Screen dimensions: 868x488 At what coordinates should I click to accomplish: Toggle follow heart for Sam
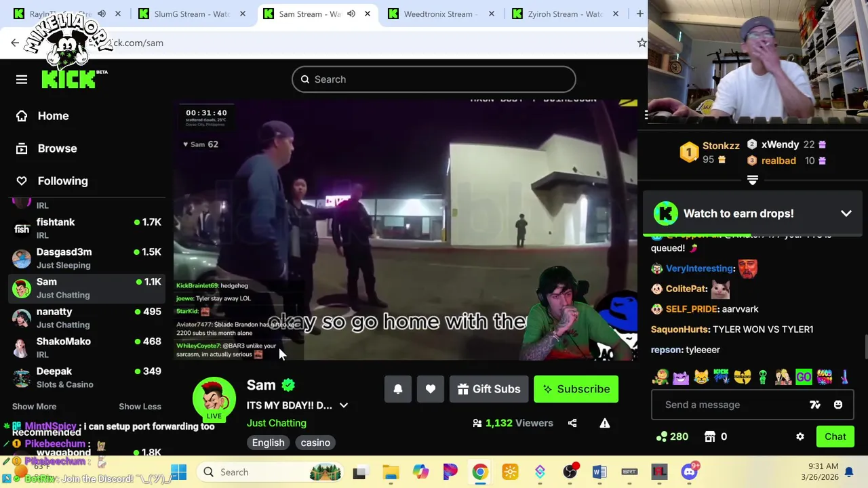coord(431,389)
